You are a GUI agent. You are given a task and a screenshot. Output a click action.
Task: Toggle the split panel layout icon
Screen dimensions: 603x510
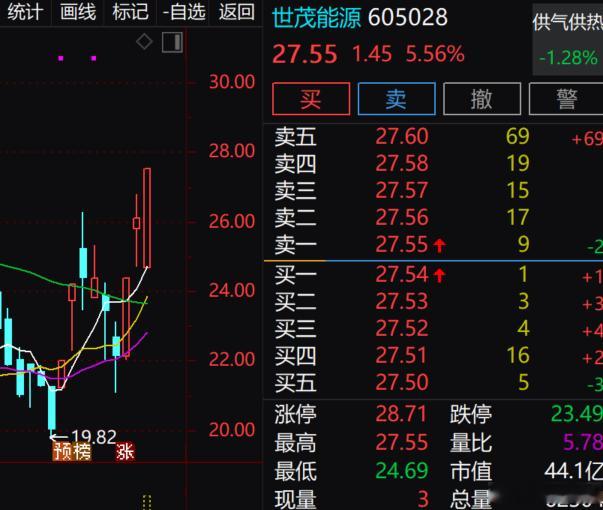pos(172,42)
